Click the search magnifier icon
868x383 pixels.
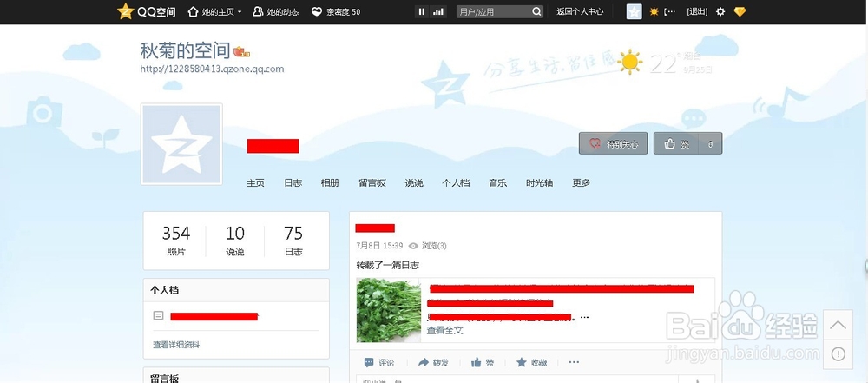point(537,12)
